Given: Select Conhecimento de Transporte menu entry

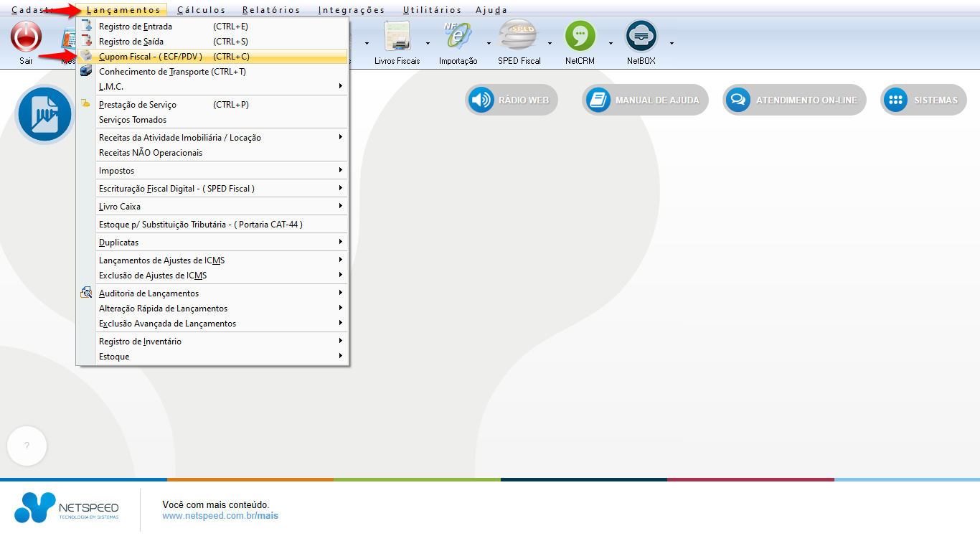Looking at the screenshot, I should (x=212, y=72).
